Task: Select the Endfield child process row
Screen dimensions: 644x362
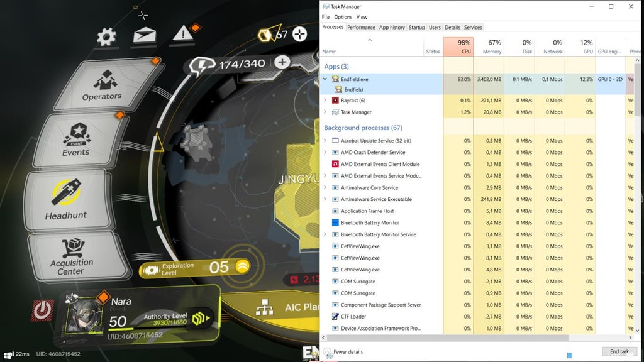Action: [x=477, y=89]
